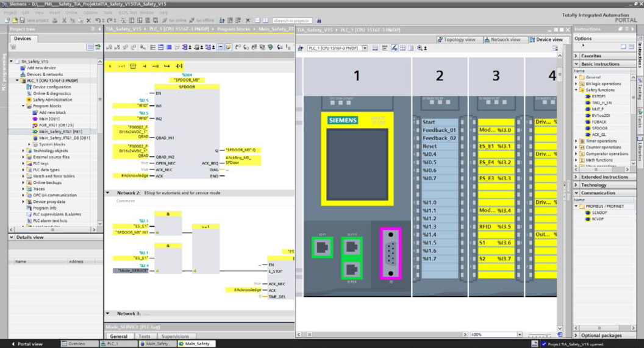Screen dimensions: 644x348
Task: Select the Feedback_01 channel on module 2
Action: pos(440,130)
